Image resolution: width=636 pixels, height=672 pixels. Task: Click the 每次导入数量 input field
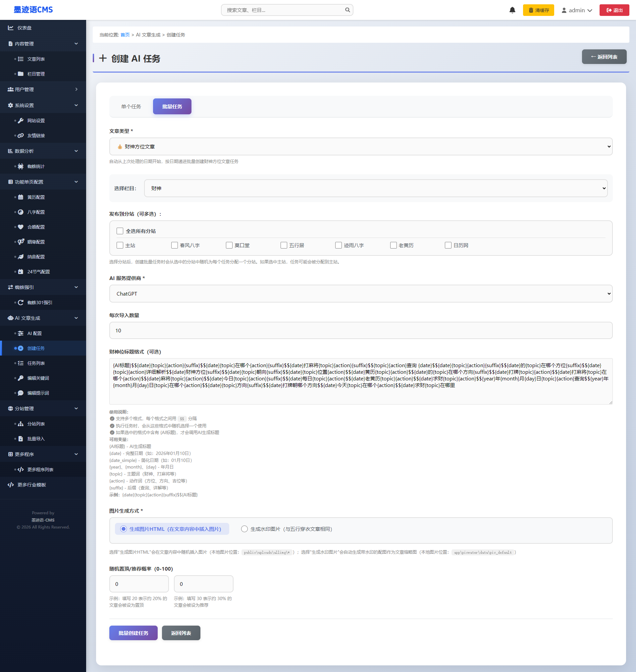click(x=360, y=330)
